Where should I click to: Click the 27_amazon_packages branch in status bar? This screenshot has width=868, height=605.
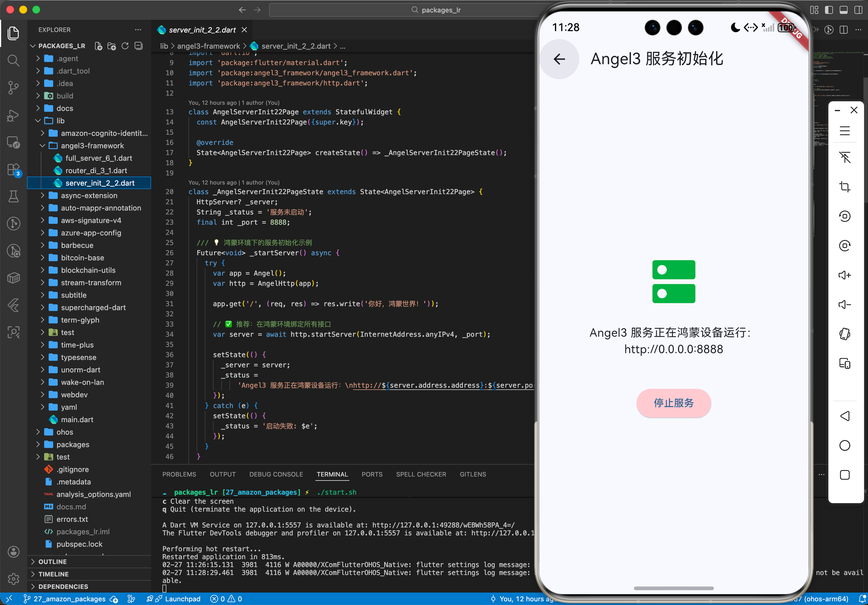[69, 599]
